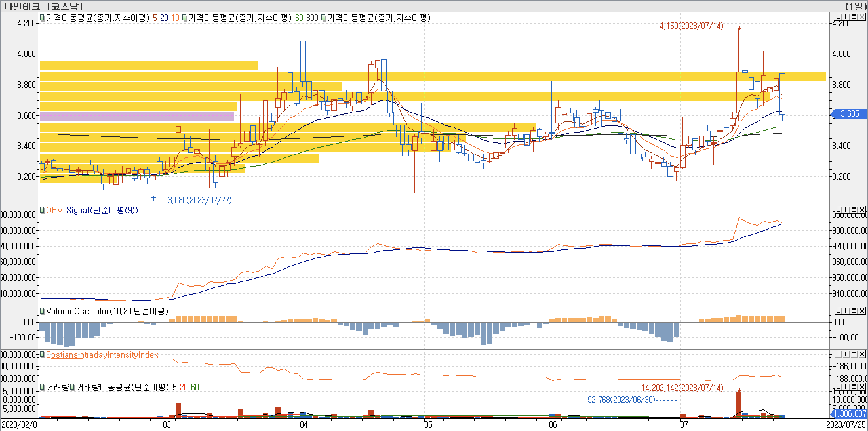Maximize the BostiansIntradayIntensityIndex pane
This screenshot has height=431, width=868.
[x=854, y=354]
